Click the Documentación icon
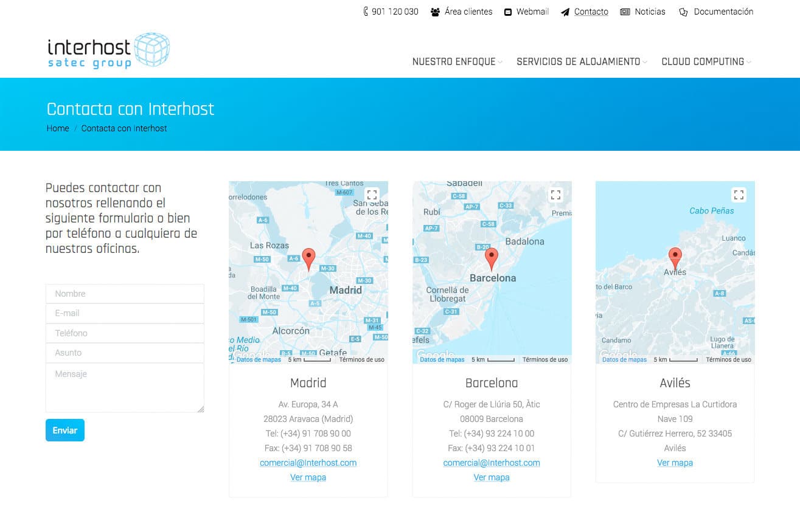 [683, 12]
